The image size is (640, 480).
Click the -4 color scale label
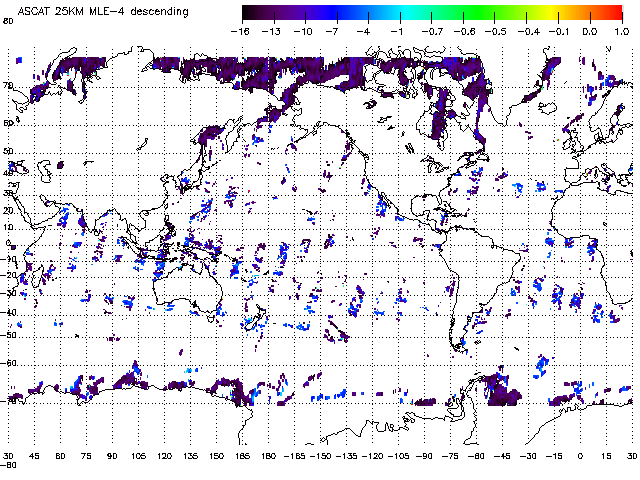363,32
